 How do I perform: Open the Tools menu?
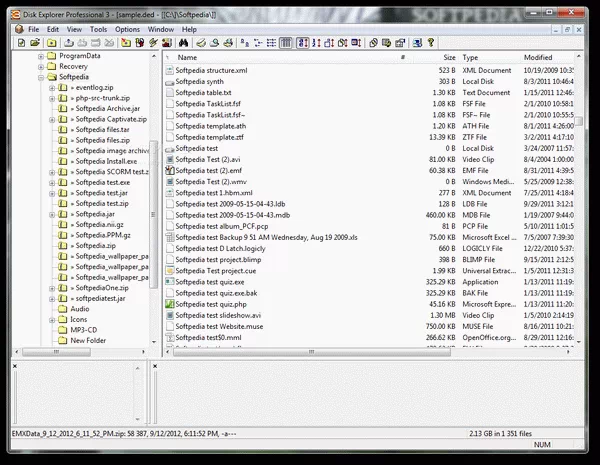click(98, 29)
